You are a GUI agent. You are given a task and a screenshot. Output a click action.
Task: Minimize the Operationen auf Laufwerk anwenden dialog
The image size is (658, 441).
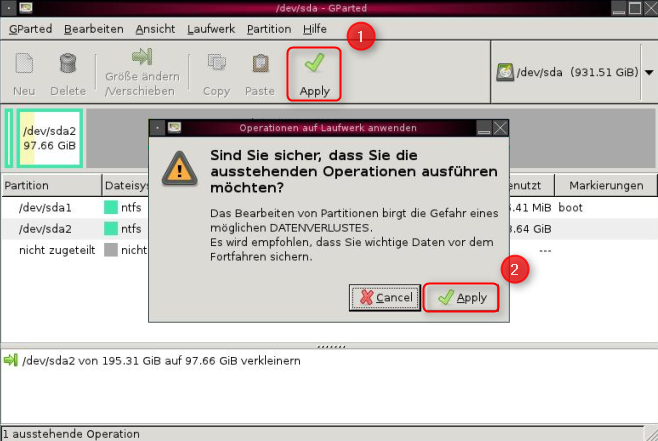coord(484,128)
